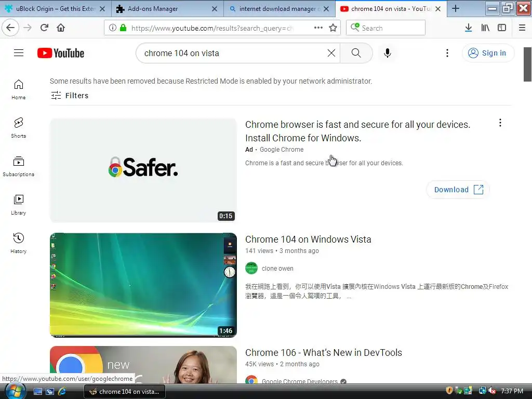Screen dimensions: 532x399
Task: Open YouTube settings three-dot menu
Action: point(447,53)
